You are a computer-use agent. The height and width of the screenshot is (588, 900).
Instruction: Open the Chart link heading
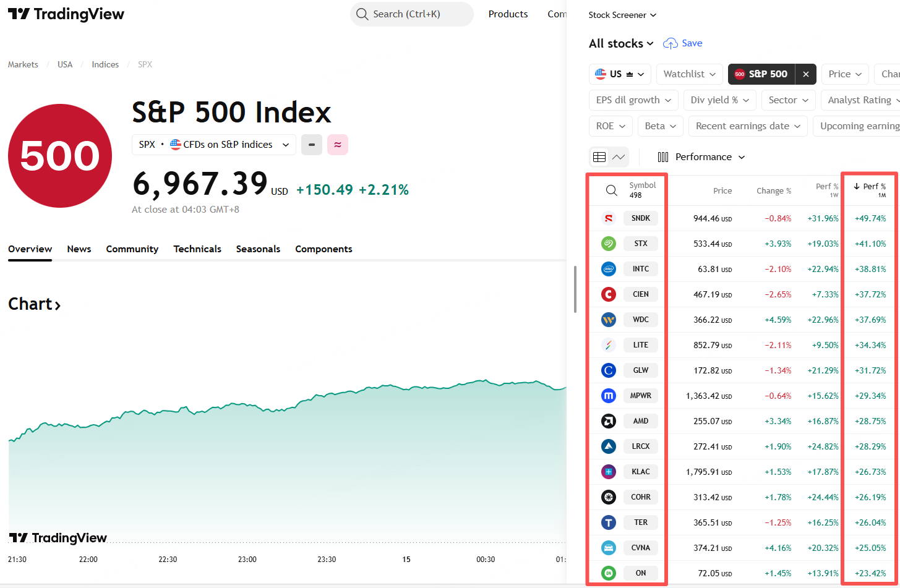point(34,304)
